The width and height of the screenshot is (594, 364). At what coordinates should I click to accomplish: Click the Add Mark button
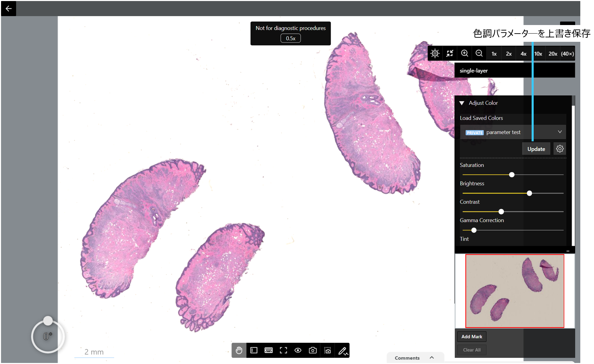[x=472, y=337]
